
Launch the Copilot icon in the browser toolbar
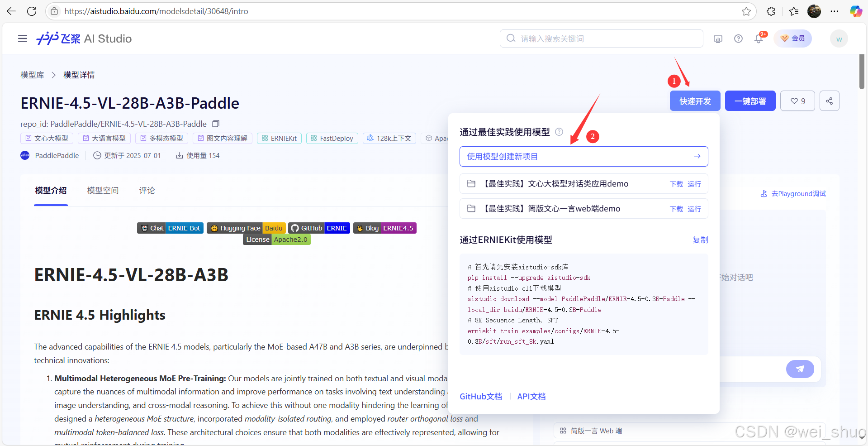[x=856, y=11]
